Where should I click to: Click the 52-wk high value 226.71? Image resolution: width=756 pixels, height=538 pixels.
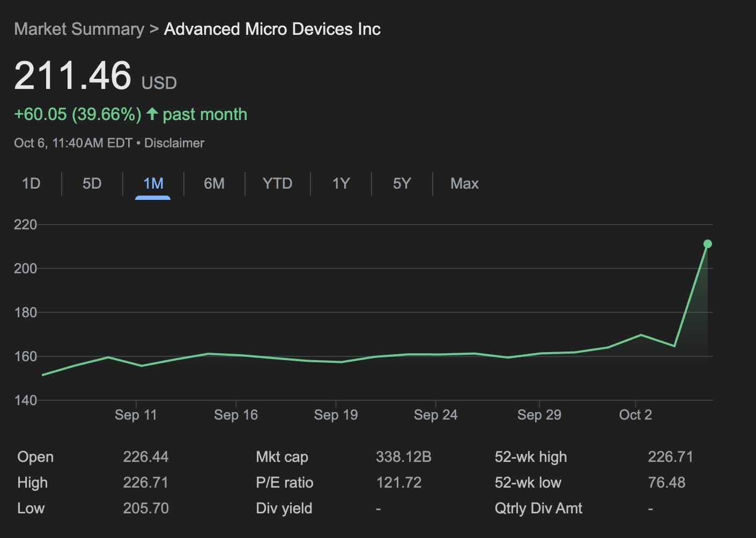670,457
